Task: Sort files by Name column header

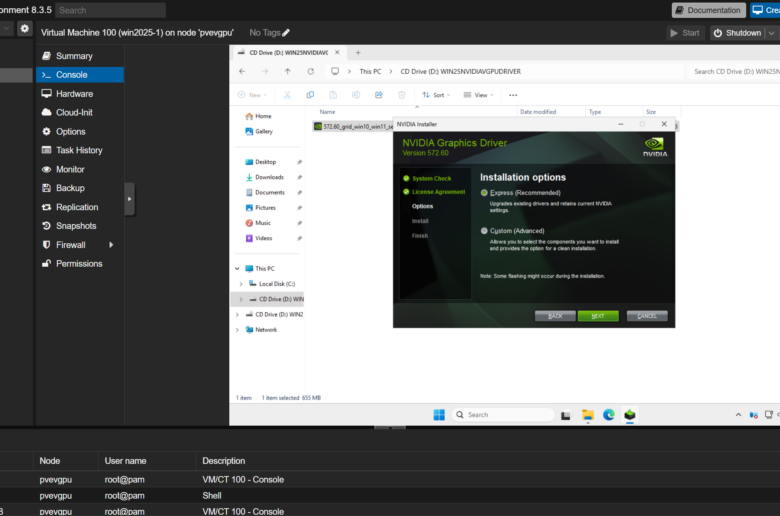Action: 327,112
